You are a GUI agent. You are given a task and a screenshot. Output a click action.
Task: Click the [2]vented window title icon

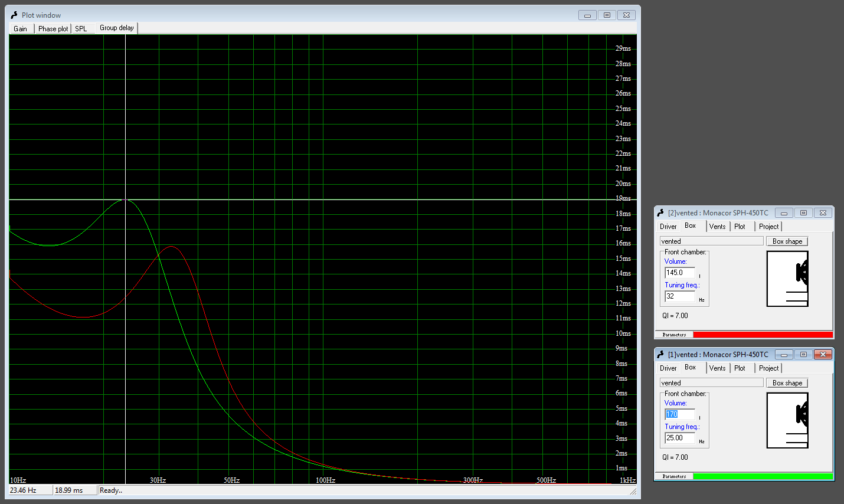click(x=661, y=212)
